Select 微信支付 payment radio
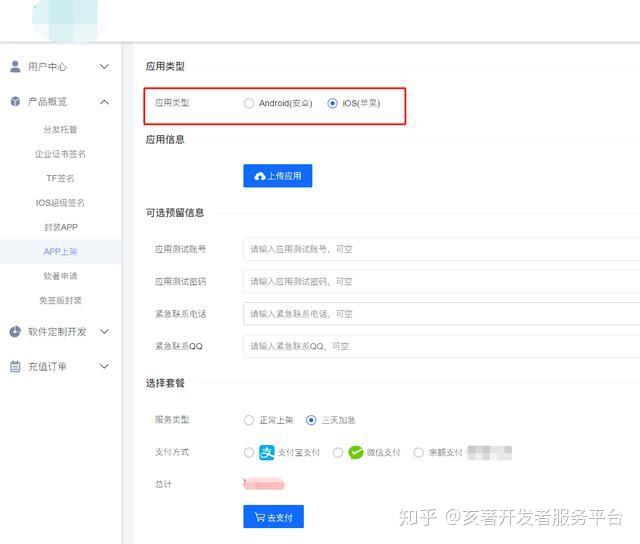The width and height of the screenshot is (640, 544). click(x=338, y=452)
